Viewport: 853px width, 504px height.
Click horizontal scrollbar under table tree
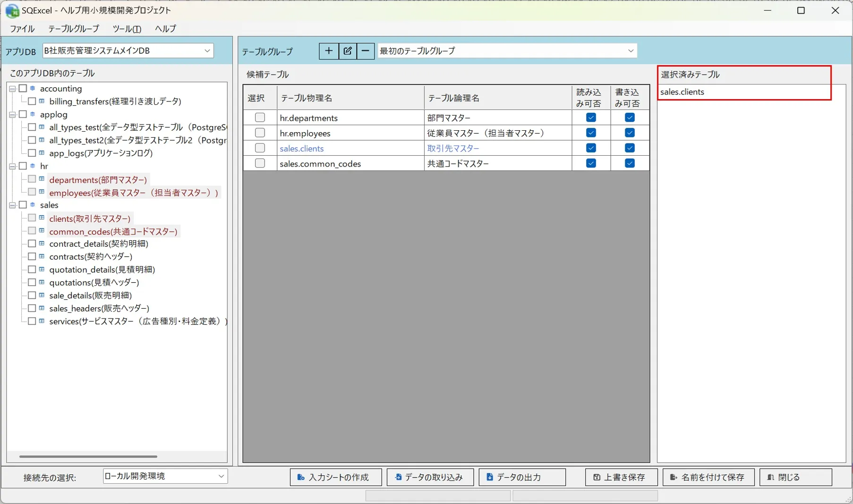88,456
